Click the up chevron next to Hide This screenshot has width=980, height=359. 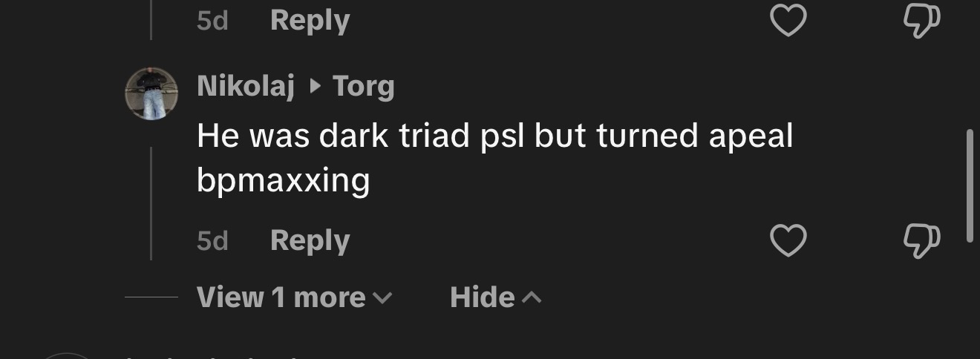point(532,297)
